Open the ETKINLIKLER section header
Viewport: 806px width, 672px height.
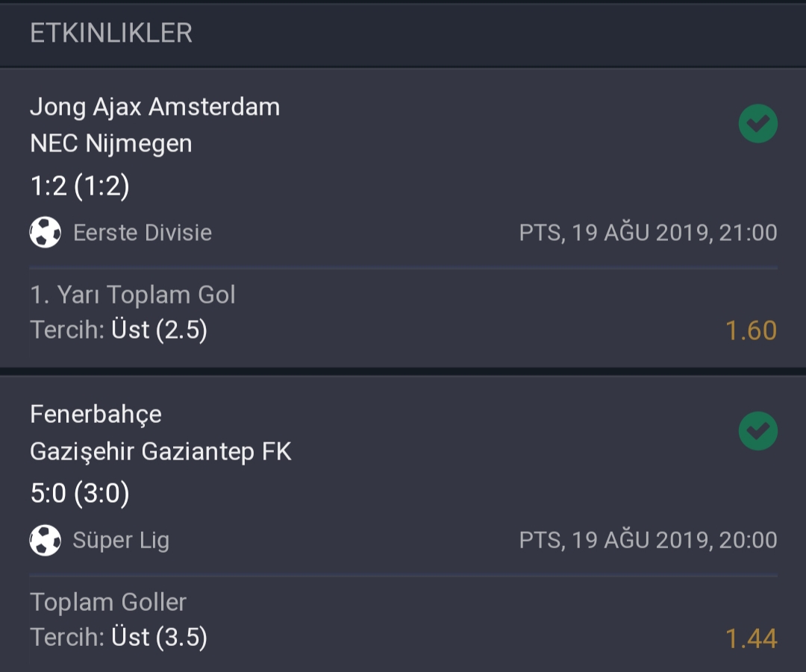click(111, 34)
